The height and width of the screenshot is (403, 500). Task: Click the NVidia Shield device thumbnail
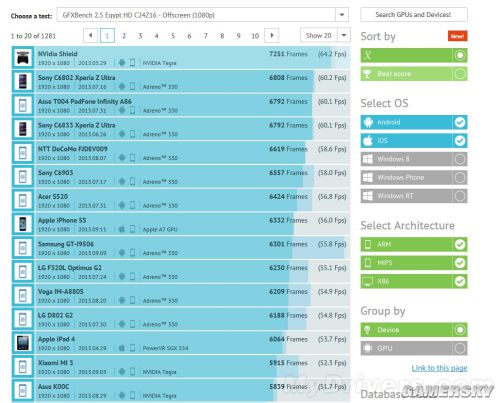[23, 58]
